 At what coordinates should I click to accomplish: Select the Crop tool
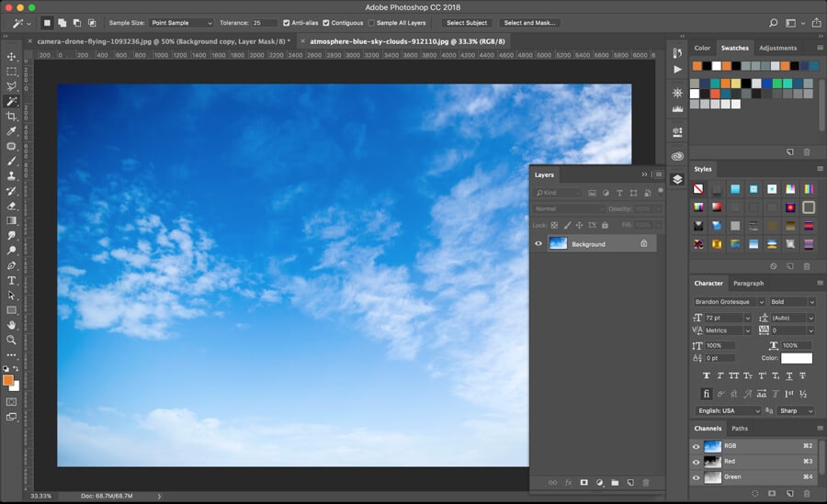pyautogui.click(x=12, y=117)
